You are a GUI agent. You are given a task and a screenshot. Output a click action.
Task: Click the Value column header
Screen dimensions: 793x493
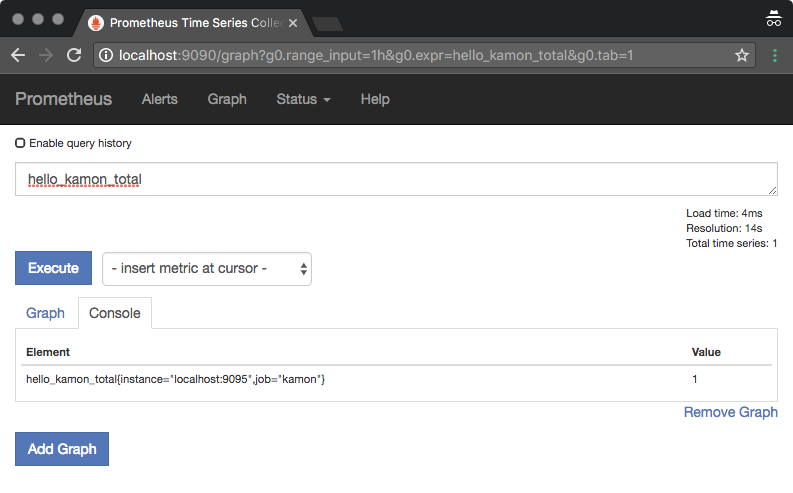[706, 352]
